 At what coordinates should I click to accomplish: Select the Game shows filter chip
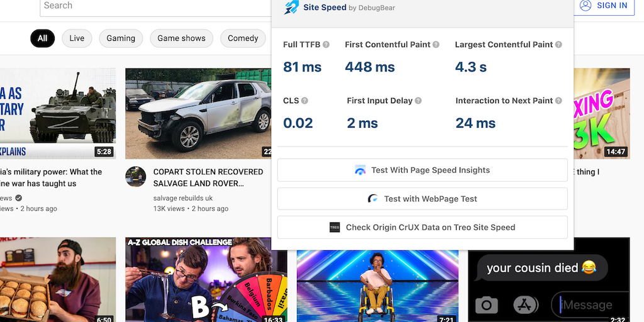[x=182, y=38]
